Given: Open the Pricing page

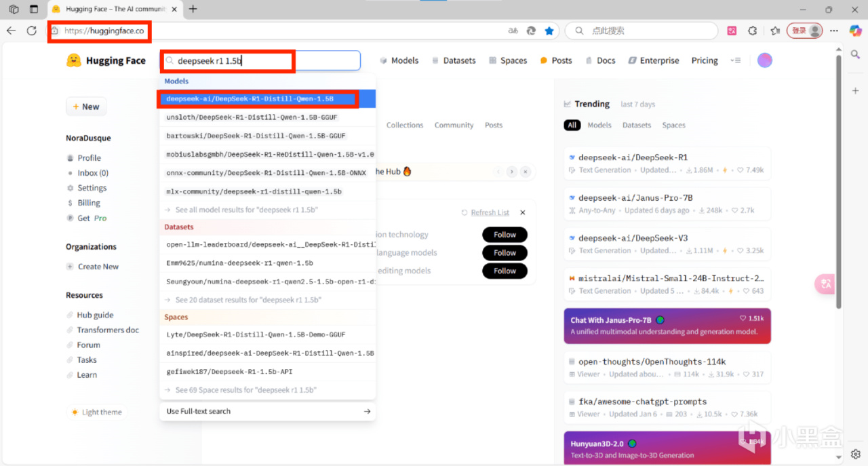Looking at the screenshot, I should pos(705,60).
